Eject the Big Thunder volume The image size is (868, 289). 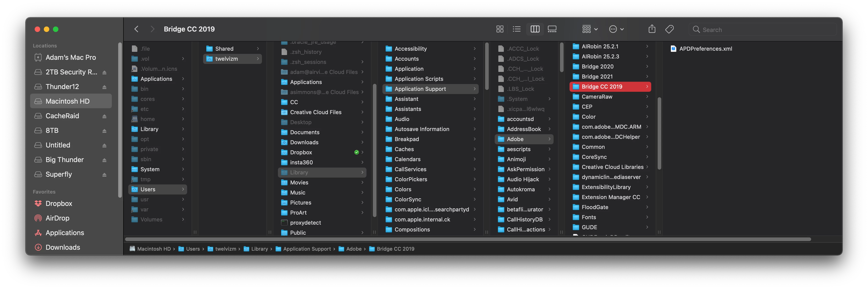tap(105, 160)
